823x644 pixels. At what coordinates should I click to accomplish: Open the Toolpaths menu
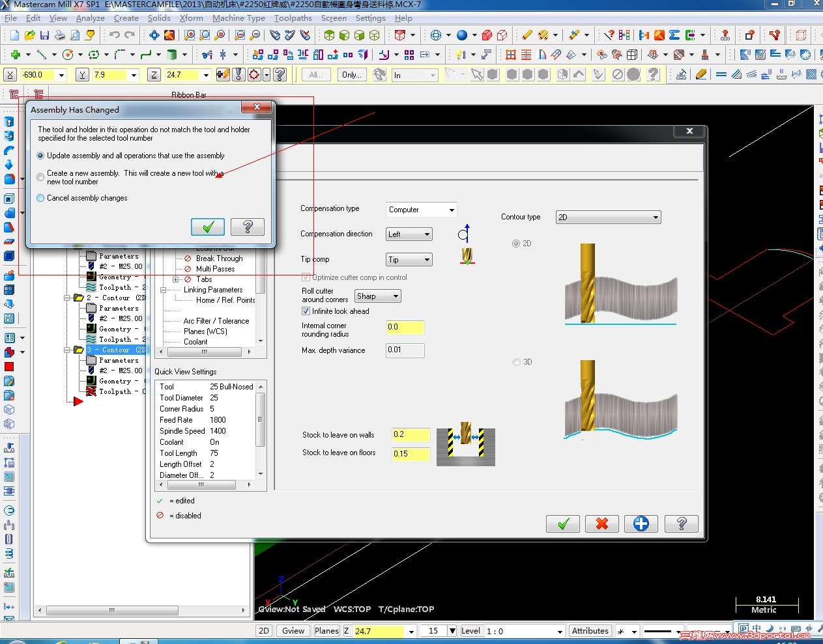(x=293, y=18)
